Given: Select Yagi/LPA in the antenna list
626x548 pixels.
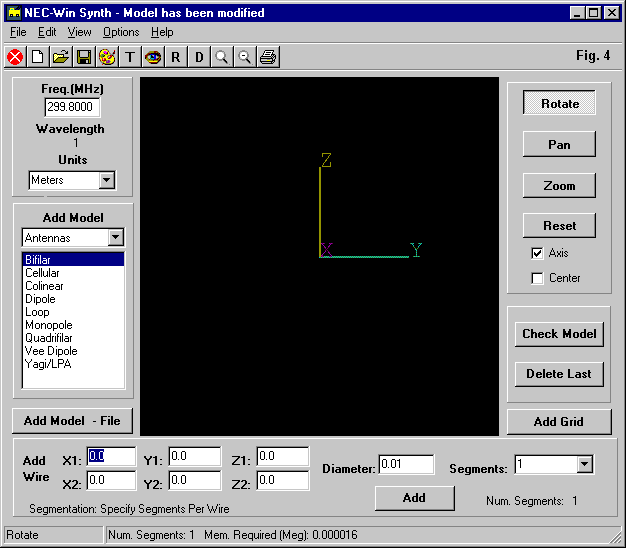Looking at the screenshot, I should (x=48, y=364).
